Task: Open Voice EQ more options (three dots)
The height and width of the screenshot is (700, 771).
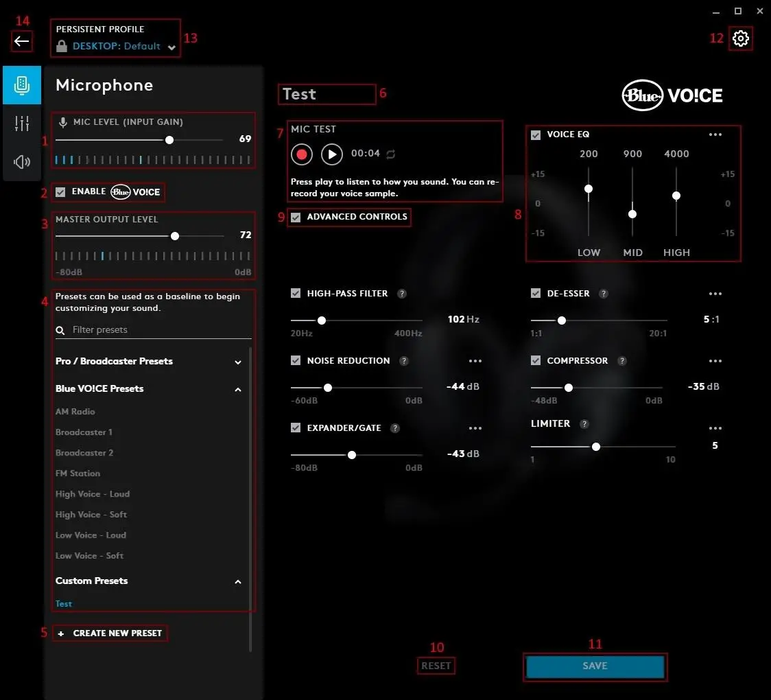Action: (x=715, y=135)
